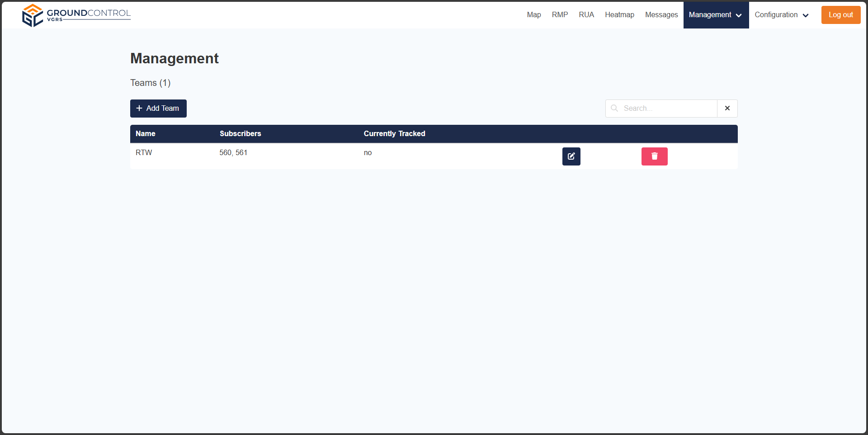This screenshot has height=435, width=868.
Task: Go to the Map page
Action: pyautogui.click(x=533, y=15)
